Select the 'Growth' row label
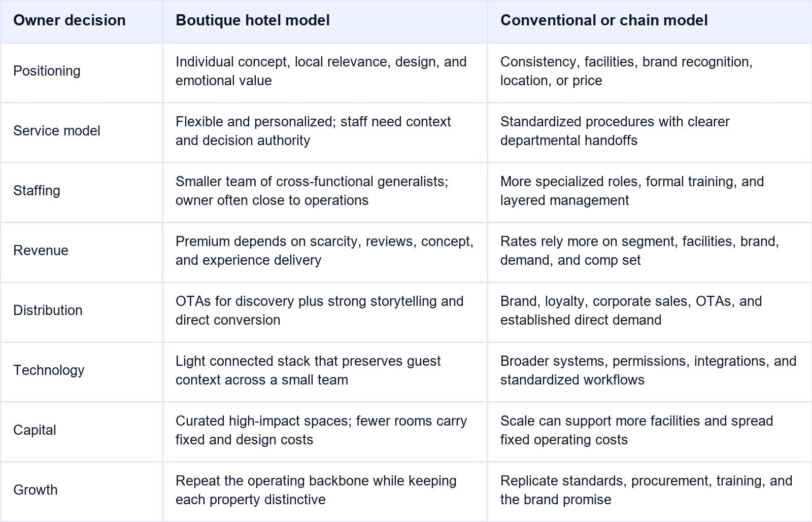 pyautogui.click(x=36, y=490)
